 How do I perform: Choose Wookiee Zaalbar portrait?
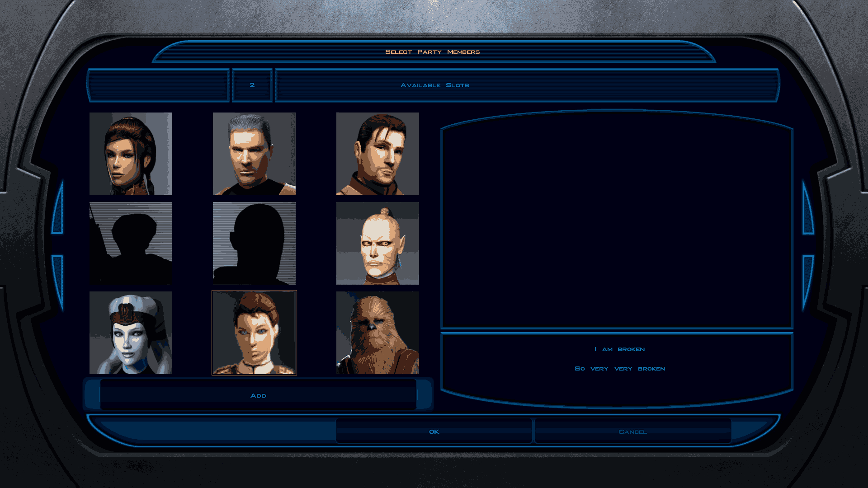377,333
